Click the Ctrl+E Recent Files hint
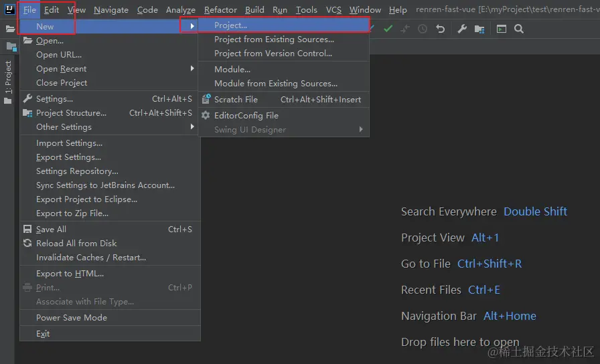 point(483,290)
